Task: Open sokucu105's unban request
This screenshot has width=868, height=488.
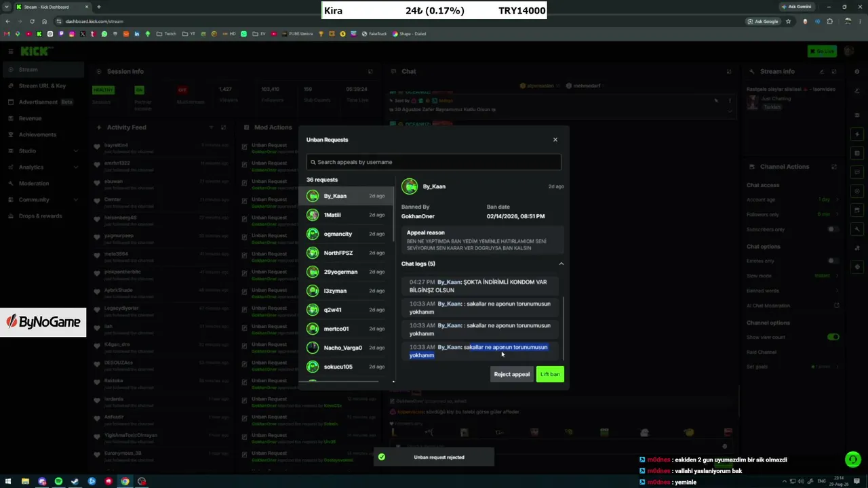Action: click(347, 367)
